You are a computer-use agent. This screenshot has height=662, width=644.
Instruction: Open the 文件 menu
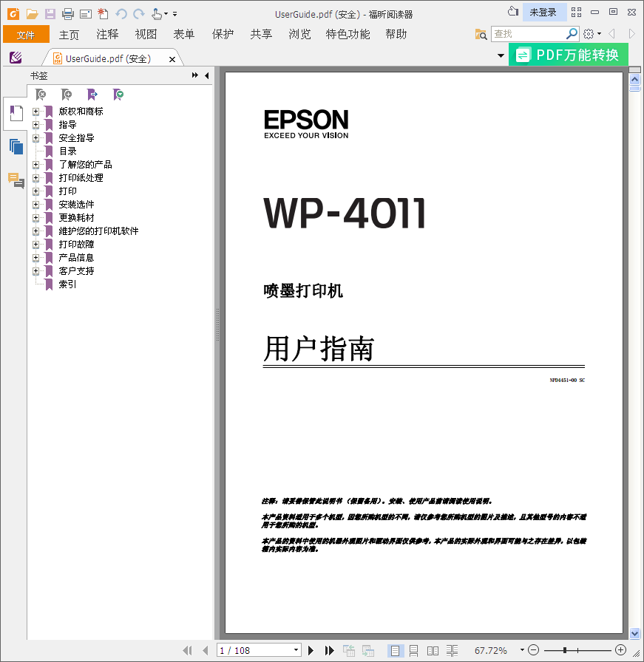click(26, 34)
